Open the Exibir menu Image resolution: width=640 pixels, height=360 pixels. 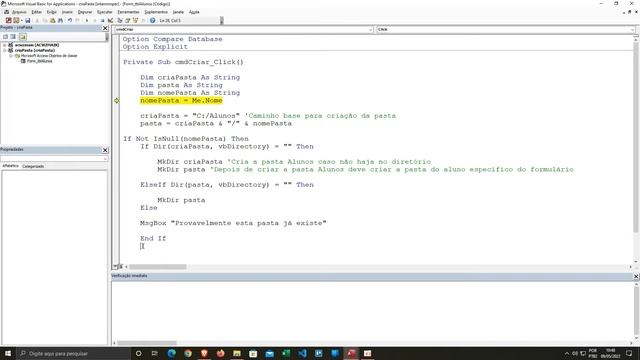point(51,12)
